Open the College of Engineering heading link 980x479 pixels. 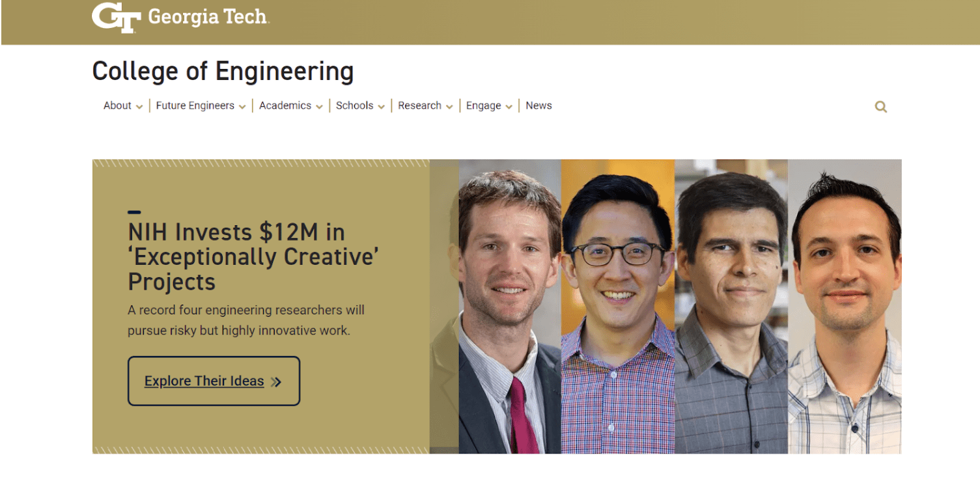(223, 70)
